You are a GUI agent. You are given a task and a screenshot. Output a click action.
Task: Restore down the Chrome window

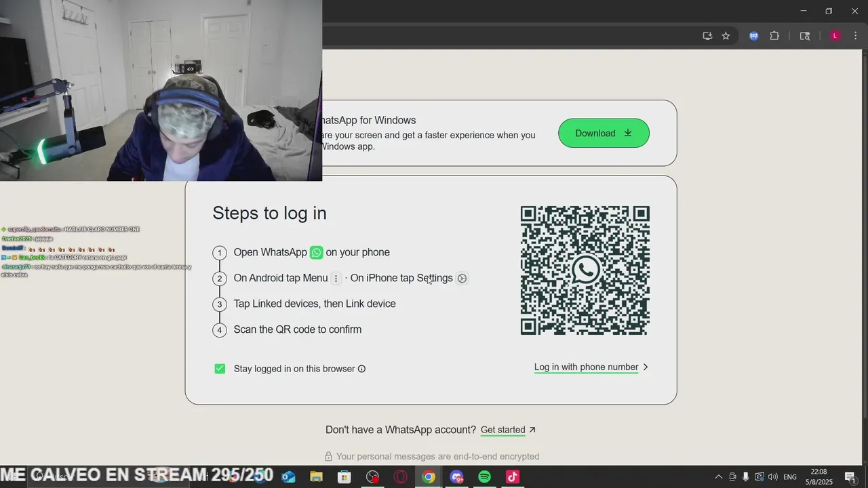tap(829, 11)
